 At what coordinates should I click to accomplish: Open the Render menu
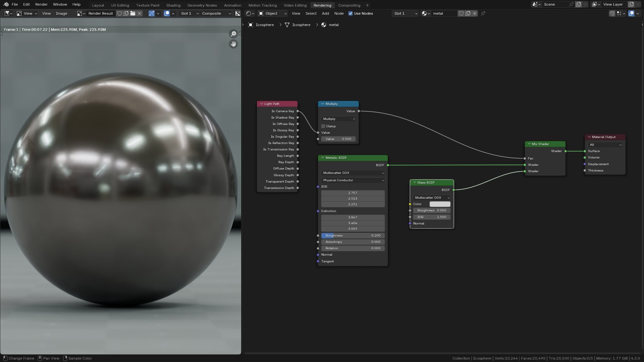41,4
